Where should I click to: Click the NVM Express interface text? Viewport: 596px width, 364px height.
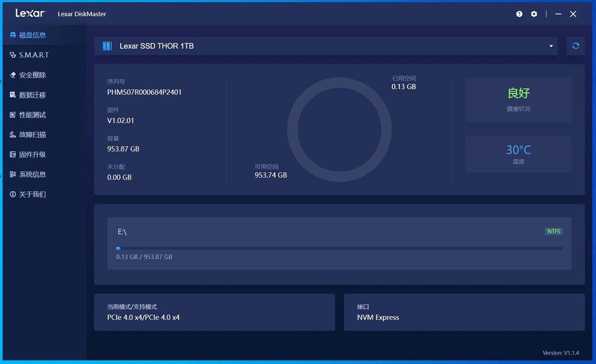click(378, 317)
